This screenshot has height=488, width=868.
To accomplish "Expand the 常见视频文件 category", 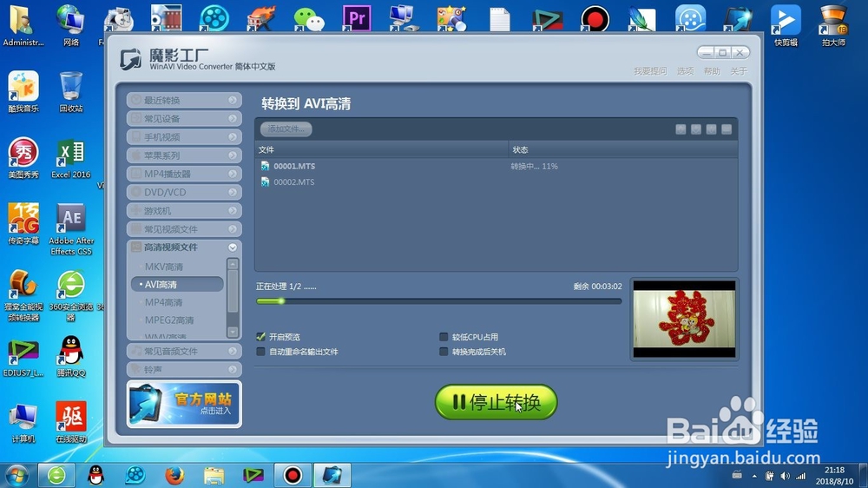I will (184, 228).
